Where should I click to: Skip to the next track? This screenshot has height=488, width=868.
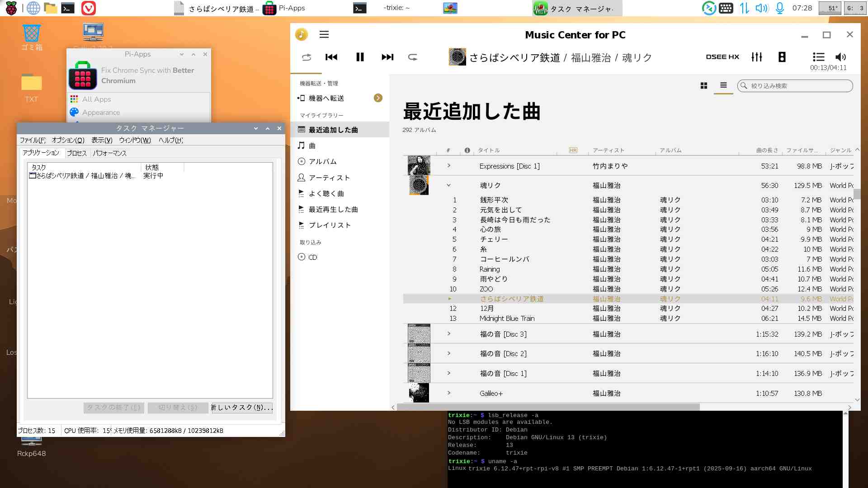[x=387, y=57]
